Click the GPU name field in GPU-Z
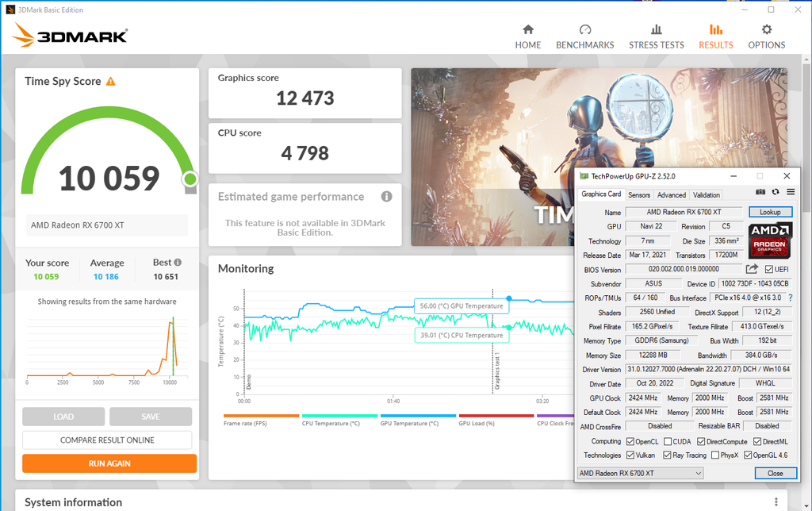 pos(684,212)
